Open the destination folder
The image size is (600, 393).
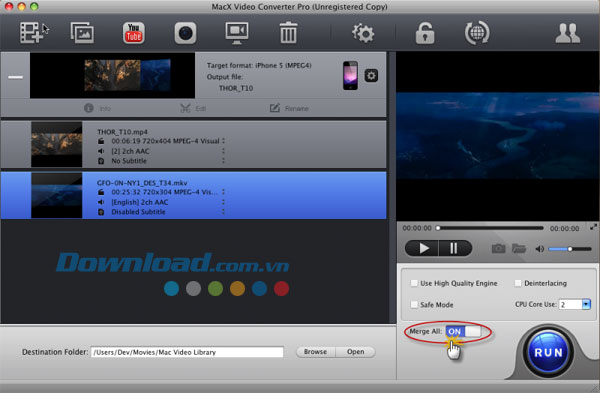pyautogui.click(x=355, y=352)
